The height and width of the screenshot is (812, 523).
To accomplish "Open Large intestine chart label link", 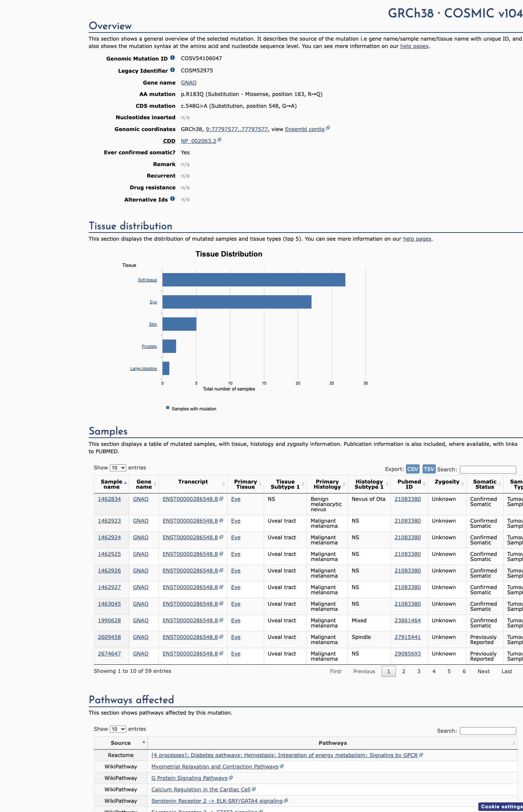I will pyautogui.click(x=143, y=368).
